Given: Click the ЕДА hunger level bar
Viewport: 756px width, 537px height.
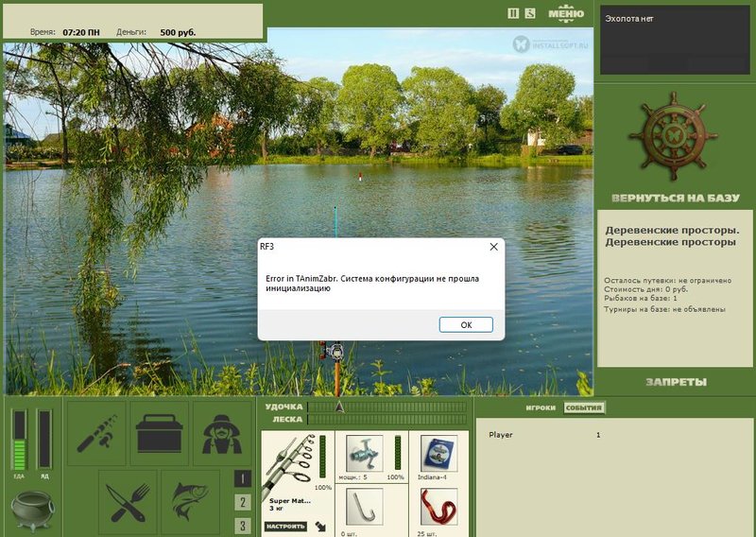Looking at the screenshot, I should pyautogui.click(x=19, y=440).
